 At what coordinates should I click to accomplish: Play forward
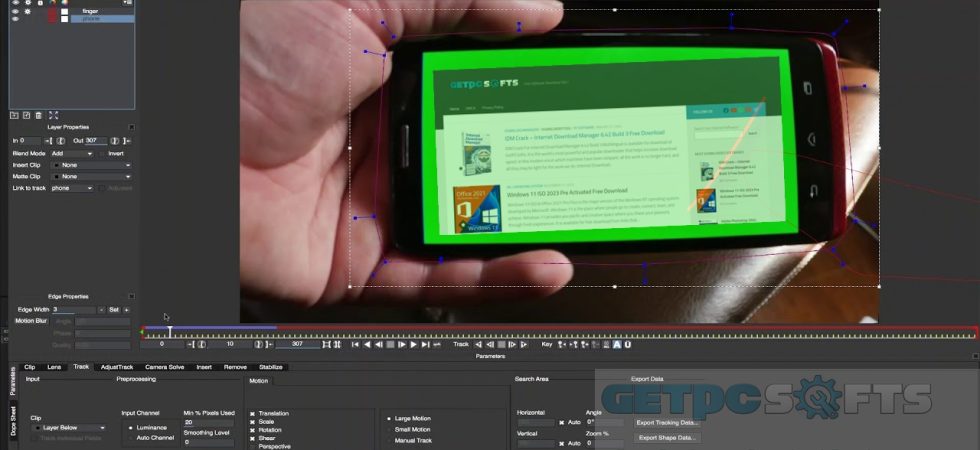pyautogui.click(x=413, y=344)
